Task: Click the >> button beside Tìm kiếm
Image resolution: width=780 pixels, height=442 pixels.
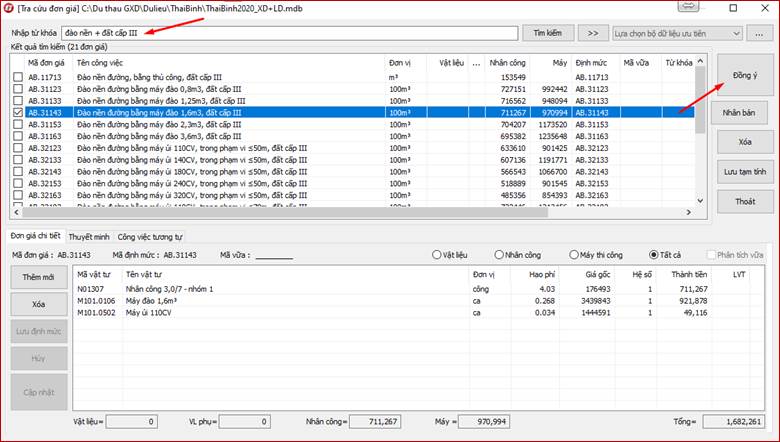Action: tap(592, 33)
